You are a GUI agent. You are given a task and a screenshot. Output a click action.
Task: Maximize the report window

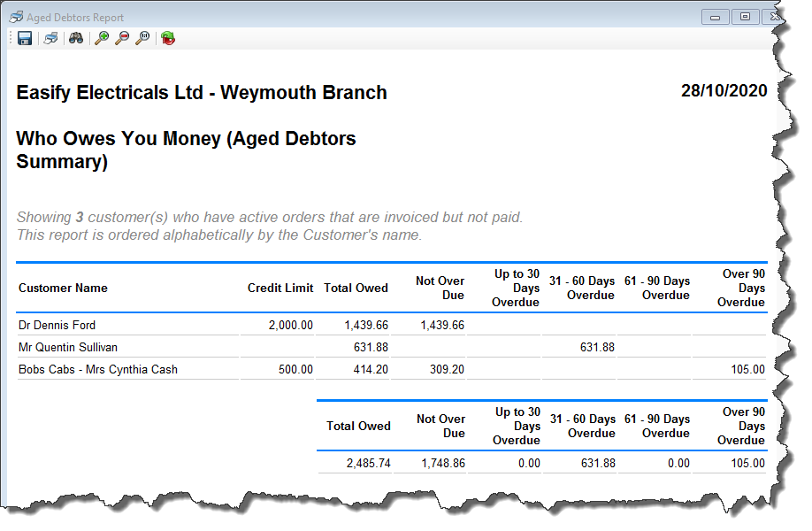tap(744, 16)
